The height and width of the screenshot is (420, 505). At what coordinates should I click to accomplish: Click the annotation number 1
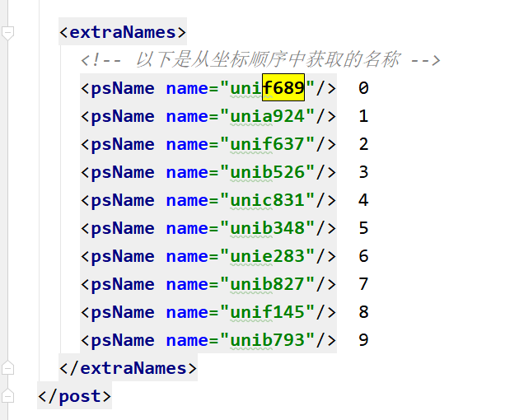[363, 116]
